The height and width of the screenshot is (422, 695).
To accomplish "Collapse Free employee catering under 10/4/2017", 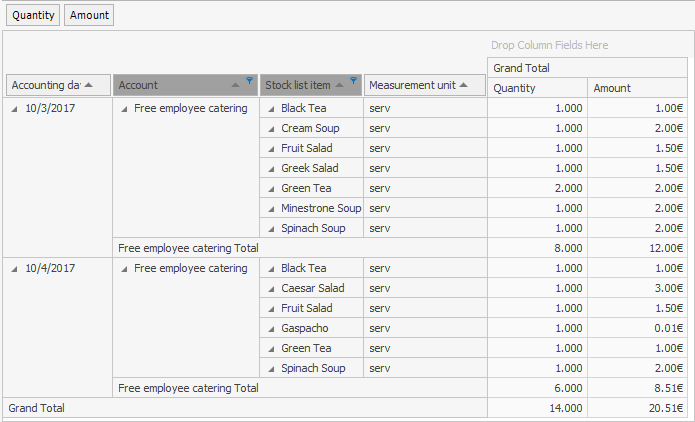I will click(123, 269).
